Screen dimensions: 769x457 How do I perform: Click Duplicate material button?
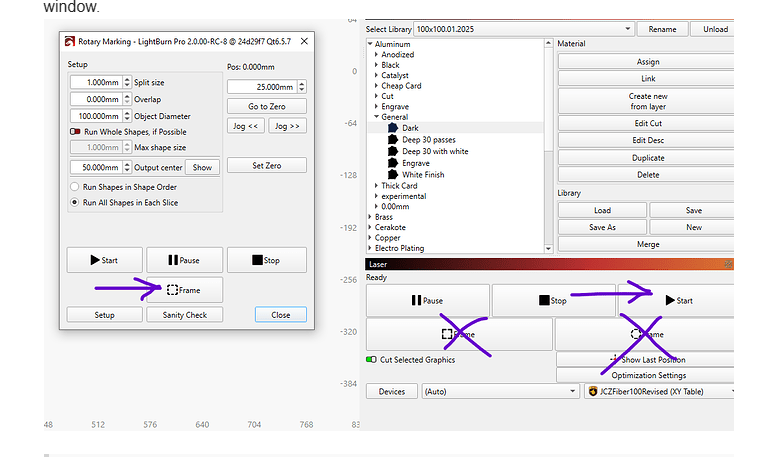tap(647, 158)
